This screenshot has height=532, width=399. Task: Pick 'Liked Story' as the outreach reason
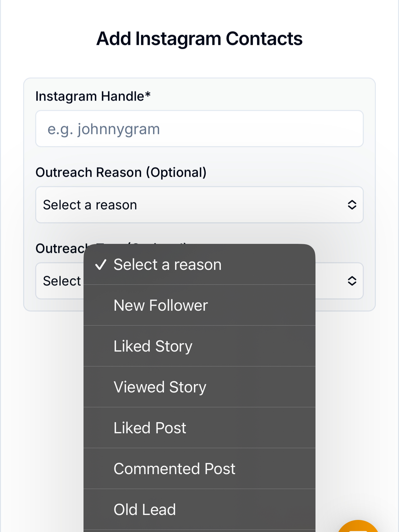click(x=153, y=346)
